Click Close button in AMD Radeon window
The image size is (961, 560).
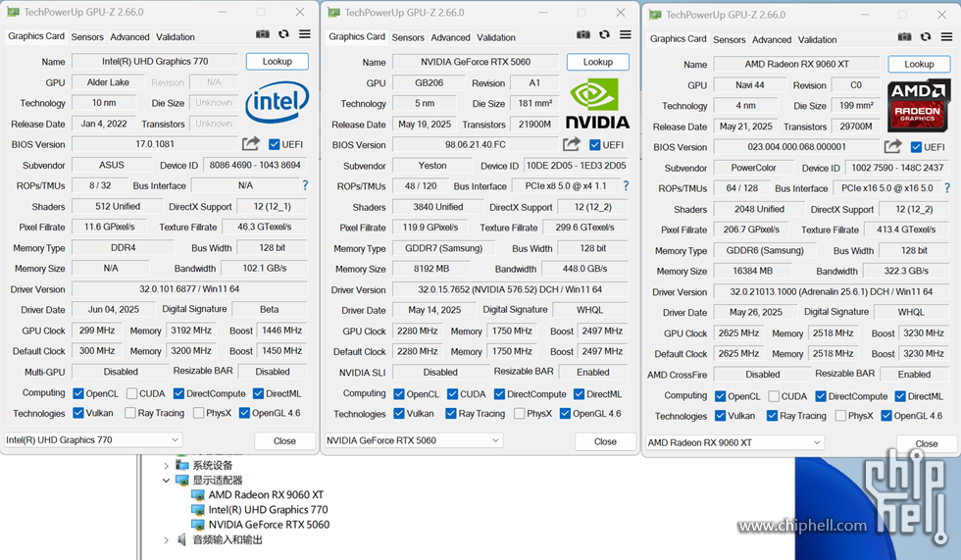926,443
